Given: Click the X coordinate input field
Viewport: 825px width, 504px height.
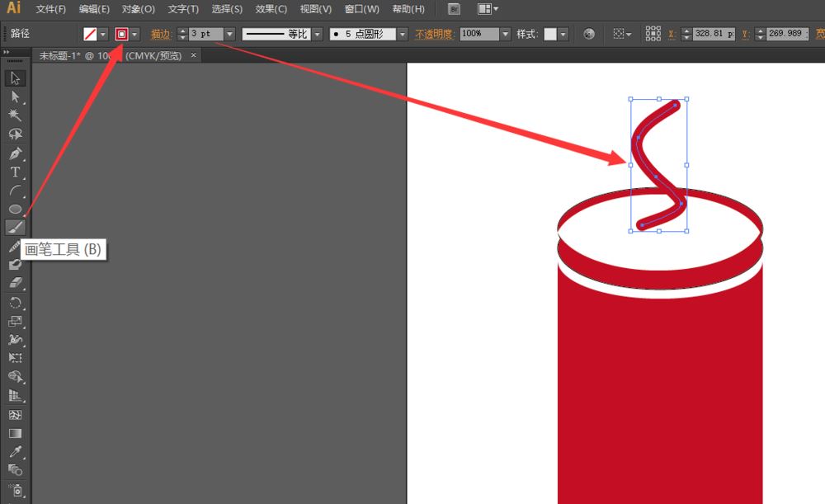Looking at the screenshot, I should (714, 35).
